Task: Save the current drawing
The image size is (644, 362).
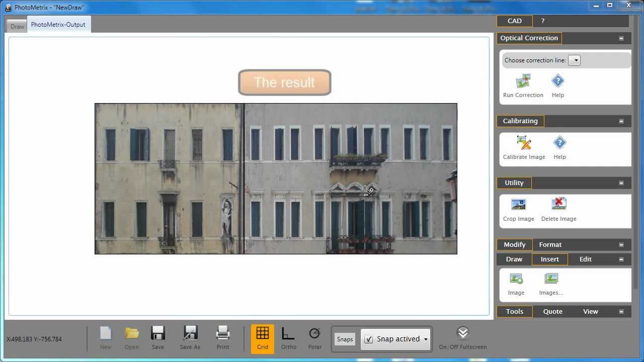Action: tap(158, 338)
